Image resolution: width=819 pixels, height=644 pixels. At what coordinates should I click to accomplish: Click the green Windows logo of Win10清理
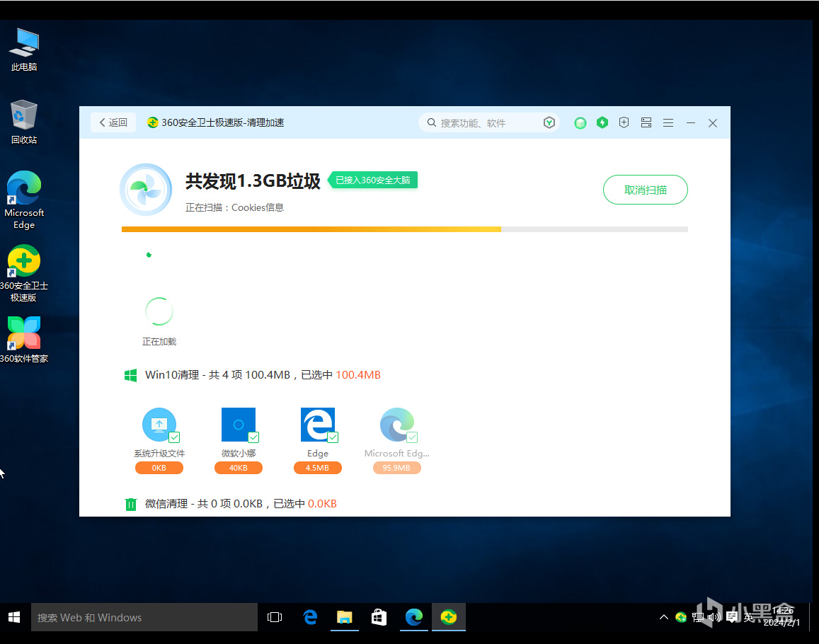pos(130,375)
